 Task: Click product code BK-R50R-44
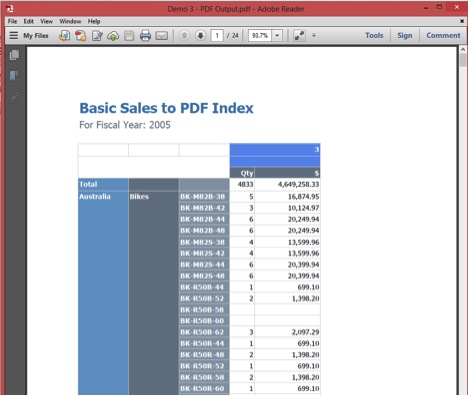point(202,344)
